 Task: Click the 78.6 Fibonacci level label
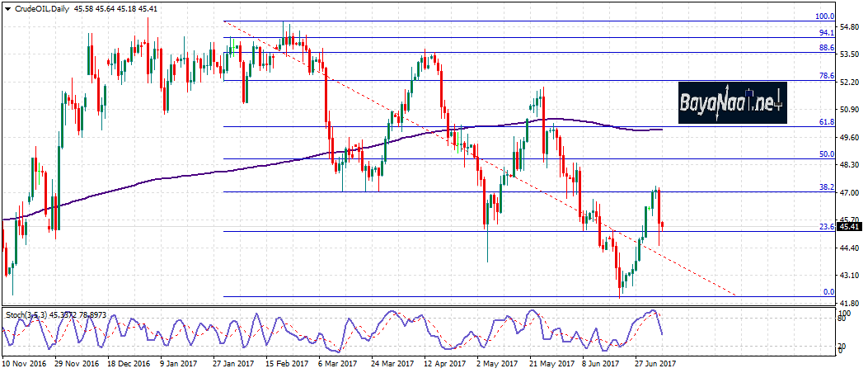827,76
